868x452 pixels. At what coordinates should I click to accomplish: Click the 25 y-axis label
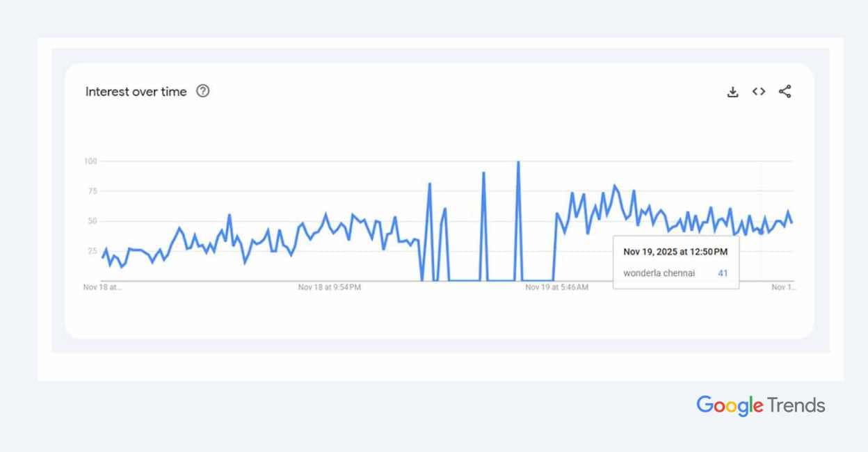coord(91,251)
